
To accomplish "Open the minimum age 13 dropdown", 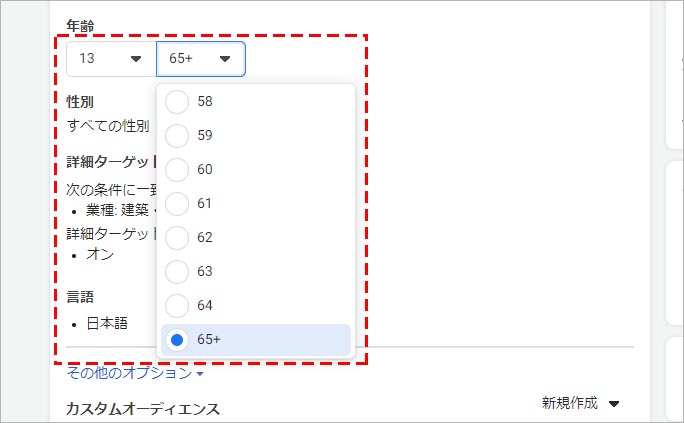I will [111, 59].
